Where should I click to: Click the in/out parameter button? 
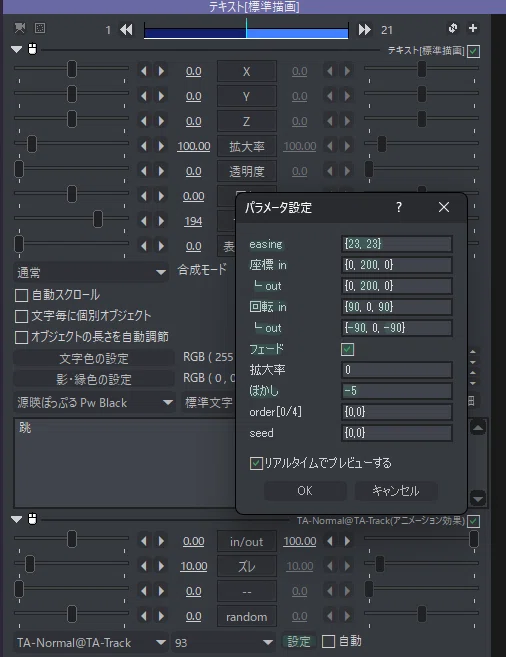(247, 541)
